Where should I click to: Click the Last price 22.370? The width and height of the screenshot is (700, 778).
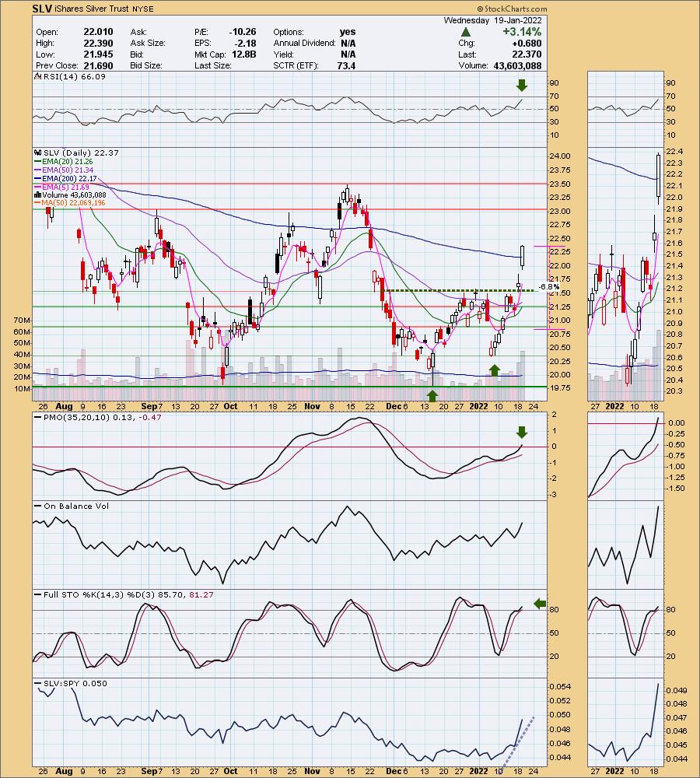click(527, 54)
